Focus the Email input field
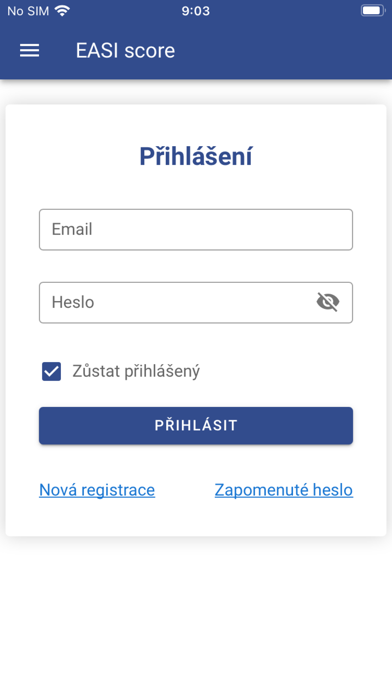 pos(196,229)
